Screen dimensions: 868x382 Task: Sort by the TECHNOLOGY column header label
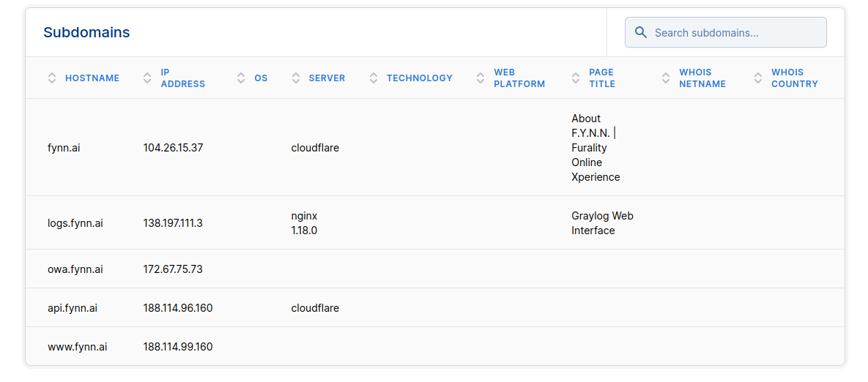420,78
